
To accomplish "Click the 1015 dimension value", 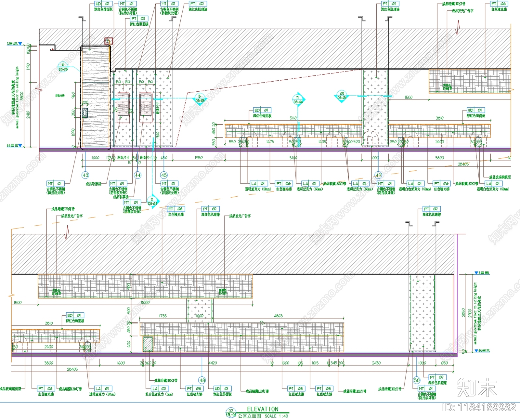I will 315,363.
